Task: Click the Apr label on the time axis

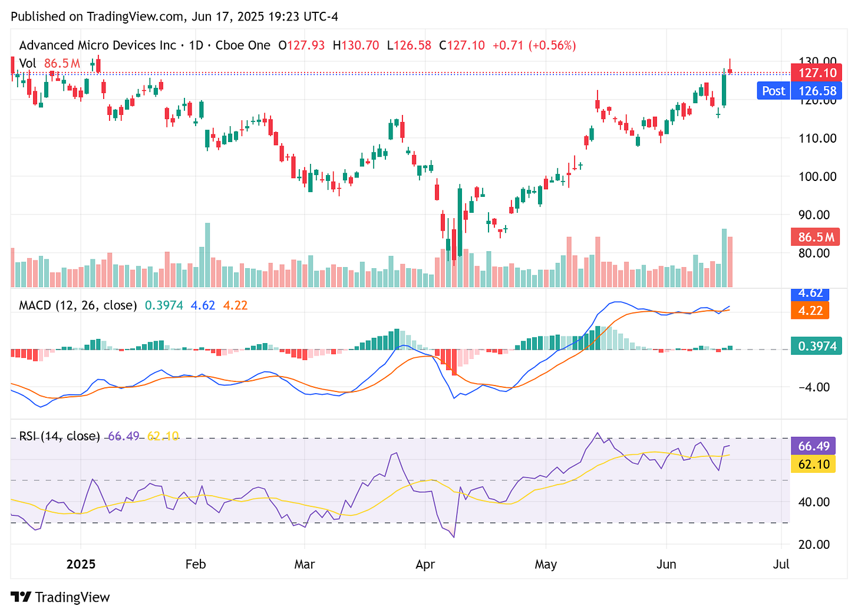Action: point(425,564)
